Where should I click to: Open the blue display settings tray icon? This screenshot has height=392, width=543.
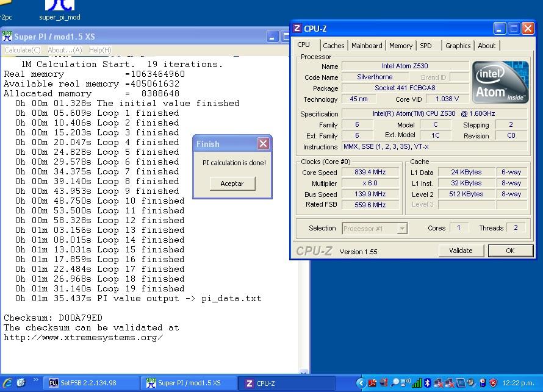(x=460, y=383)
